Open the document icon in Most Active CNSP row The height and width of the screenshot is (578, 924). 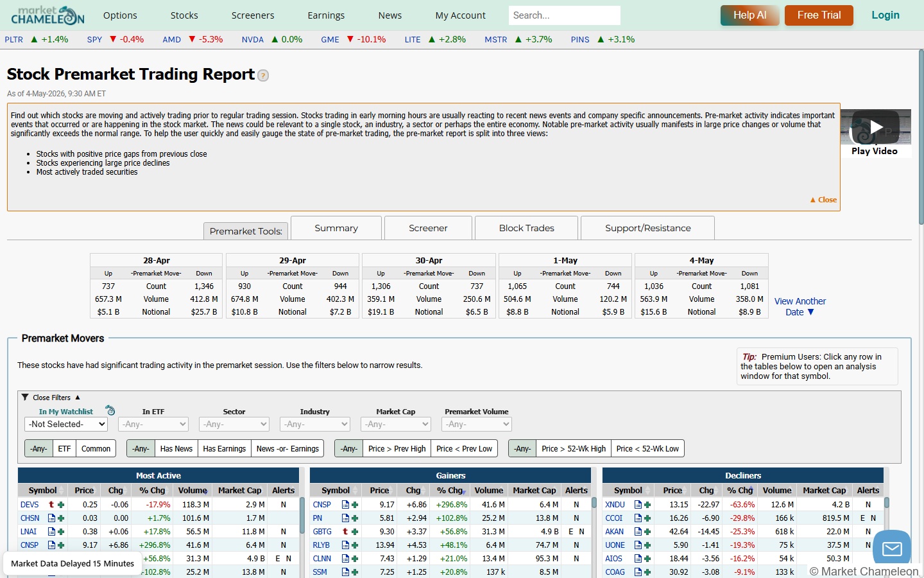[x=51, y=545]
